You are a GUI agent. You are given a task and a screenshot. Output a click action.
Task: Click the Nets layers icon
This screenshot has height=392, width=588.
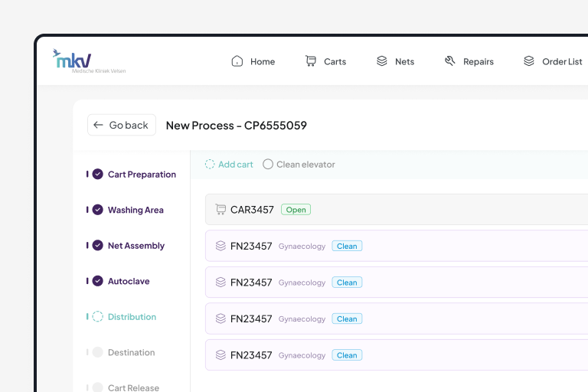point(381,61)
